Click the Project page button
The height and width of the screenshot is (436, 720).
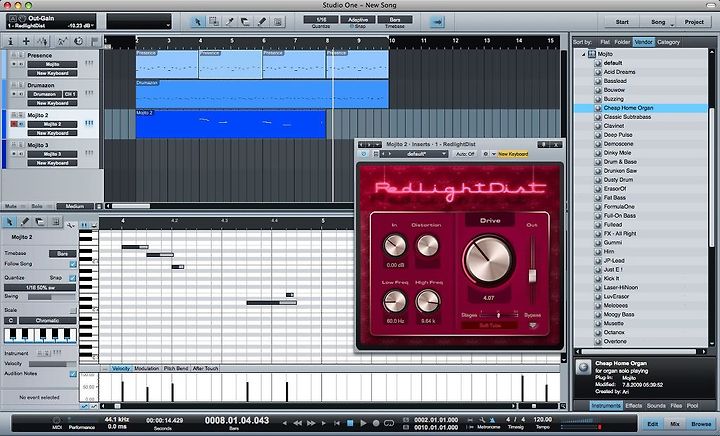(694, 22)
